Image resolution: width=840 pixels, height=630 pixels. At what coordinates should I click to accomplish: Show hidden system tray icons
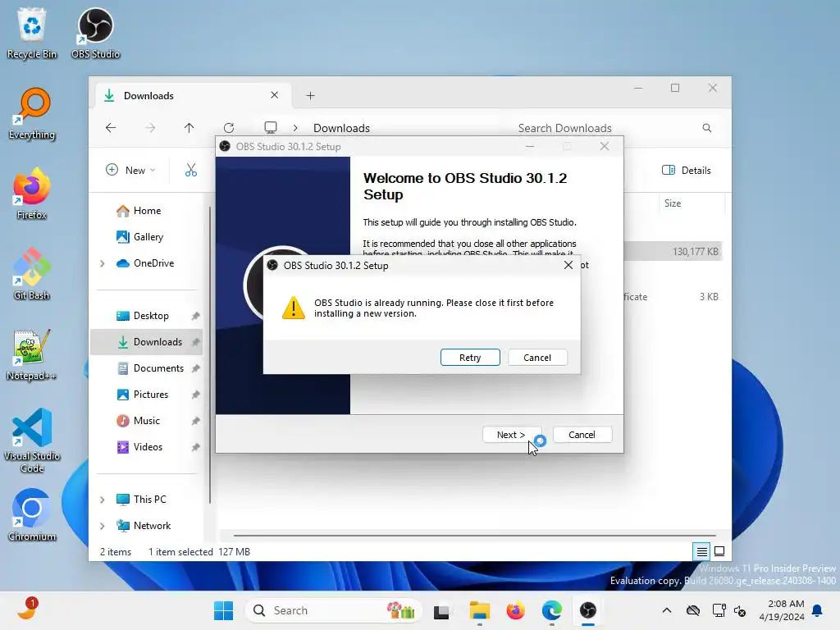pyautogui.click(x=666, y=610)
